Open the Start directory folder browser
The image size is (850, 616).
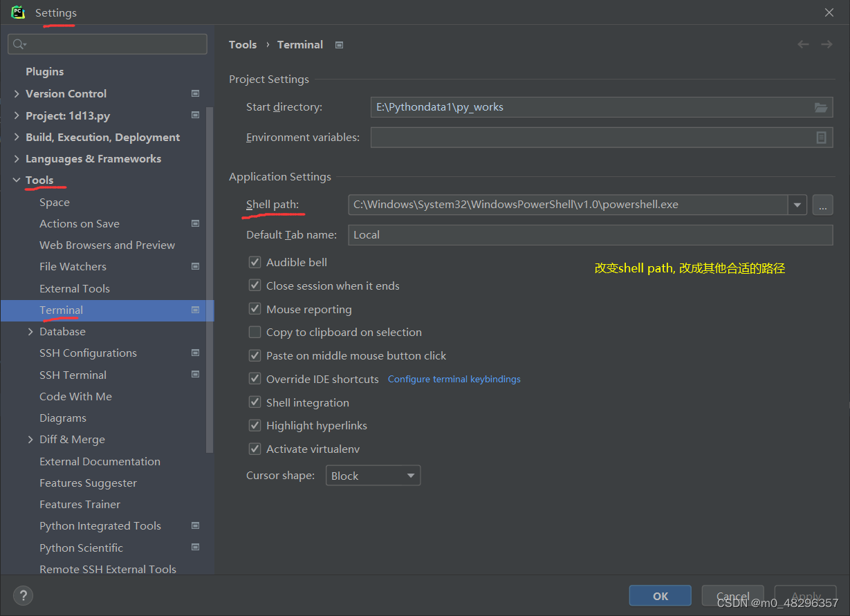point(820,107)
